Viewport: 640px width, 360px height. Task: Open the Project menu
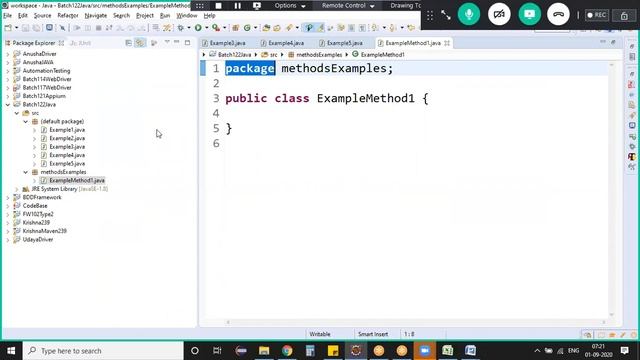click(144, 16)
